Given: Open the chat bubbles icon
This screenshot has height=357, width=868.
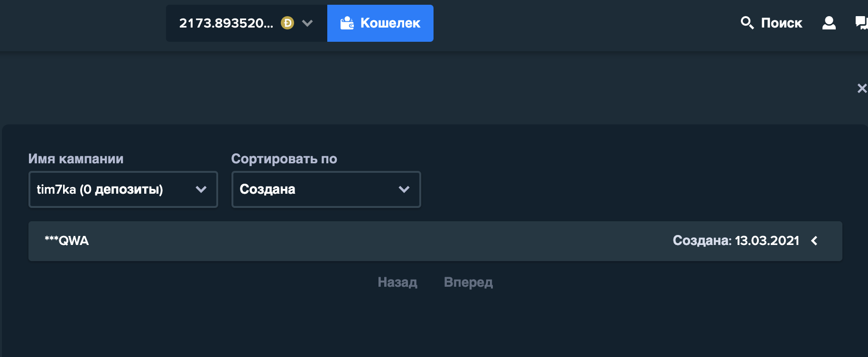Looking at the screenshot, I should pos(861,23).
